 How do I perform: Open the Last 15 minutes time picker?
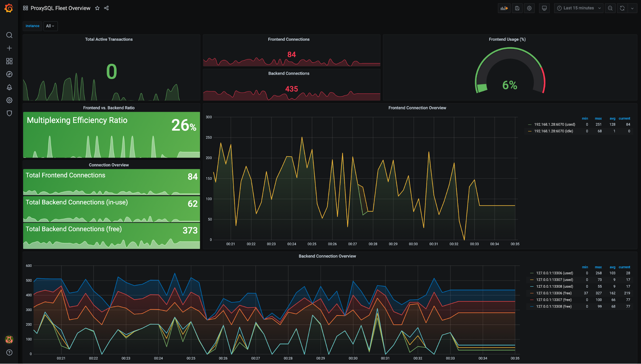579,8
